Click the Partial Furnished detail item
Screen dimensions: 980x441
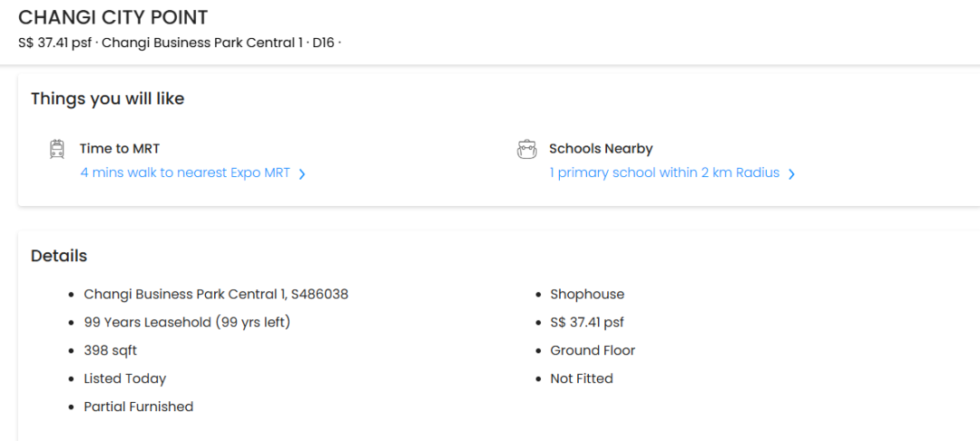139,407
